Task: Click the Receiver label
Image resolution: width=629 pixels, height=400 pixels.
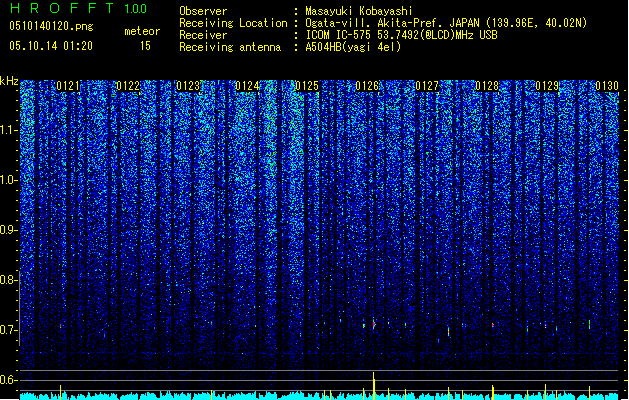Action: pyautogui.click(x=203, y=35)
